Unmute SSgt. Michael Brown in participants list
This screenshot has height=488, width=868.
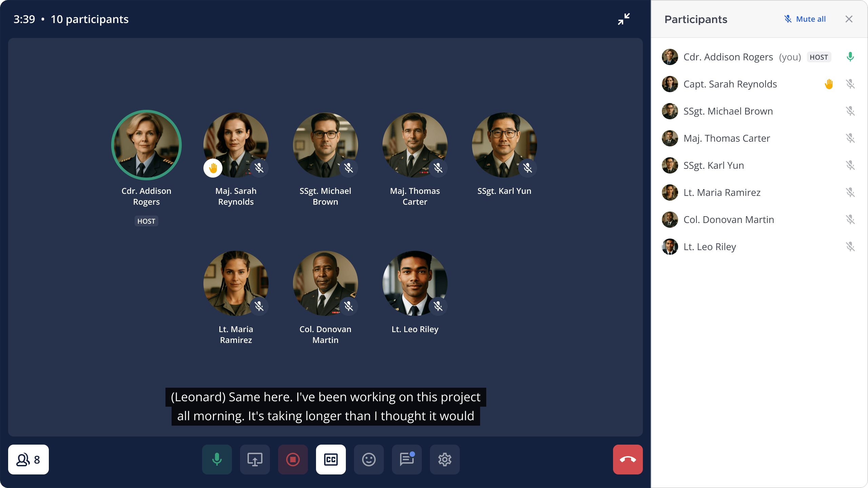(x=851, y=111)
